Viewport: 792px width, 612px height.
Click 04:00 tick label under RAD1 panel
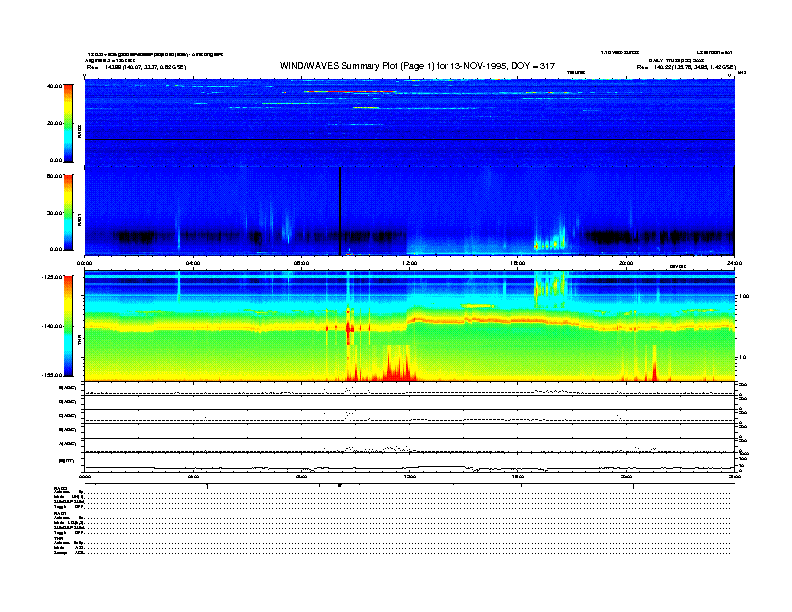coord(193,263)
